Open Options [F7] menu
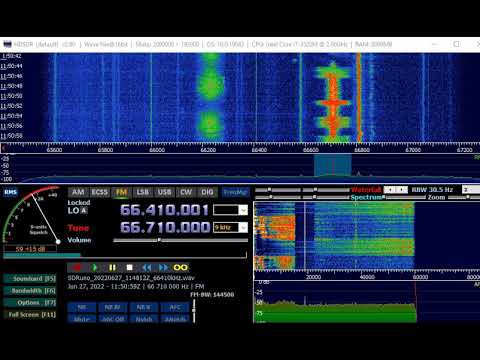Screen dimensions: 480x360 click(x=30, y=303)
